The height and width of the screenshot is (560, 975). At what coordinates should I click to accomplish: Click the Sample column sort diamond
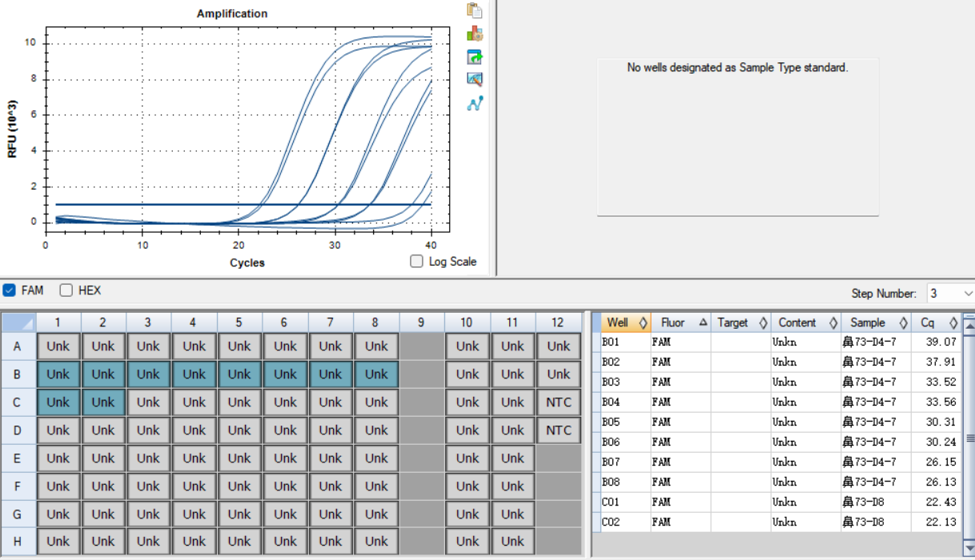coord(903,323)
